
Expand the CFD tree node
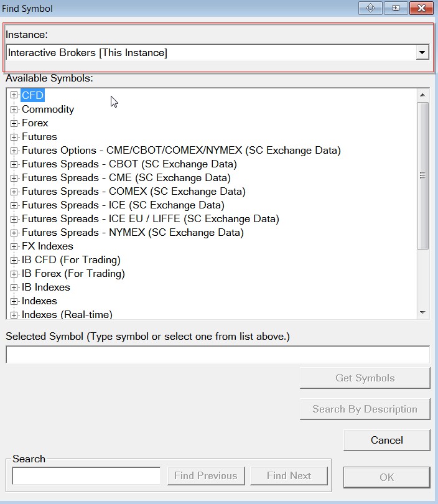click(x=14, y=95)
